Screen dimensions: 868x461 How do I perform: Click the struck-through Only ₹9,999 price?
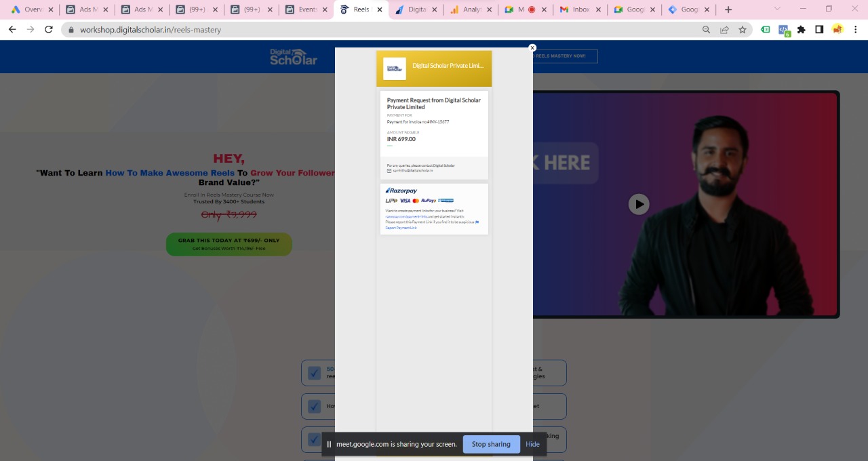(229, 214)
